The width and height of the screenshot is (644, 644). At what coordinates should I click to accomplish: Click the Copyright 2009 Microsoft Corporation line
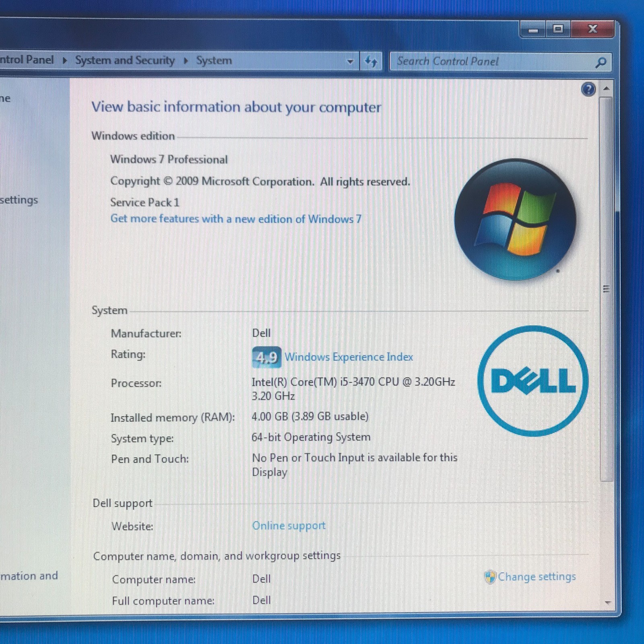point(260,182)
